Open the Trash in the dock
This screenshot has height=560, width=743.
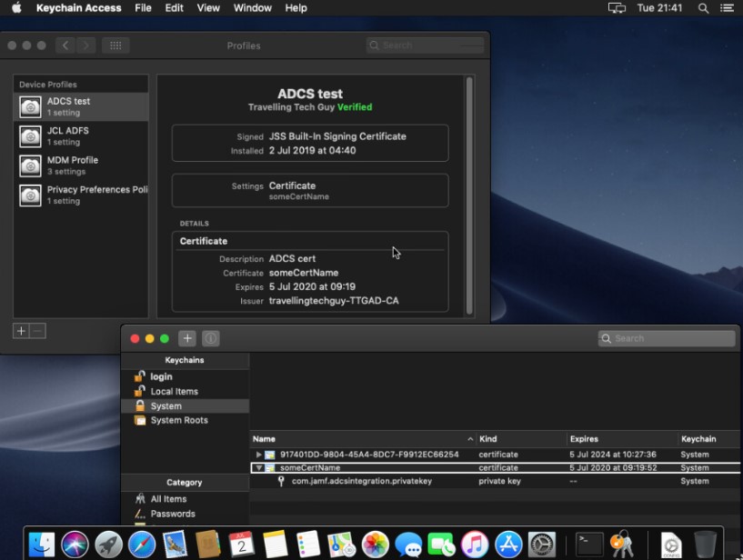pos(705,545)
